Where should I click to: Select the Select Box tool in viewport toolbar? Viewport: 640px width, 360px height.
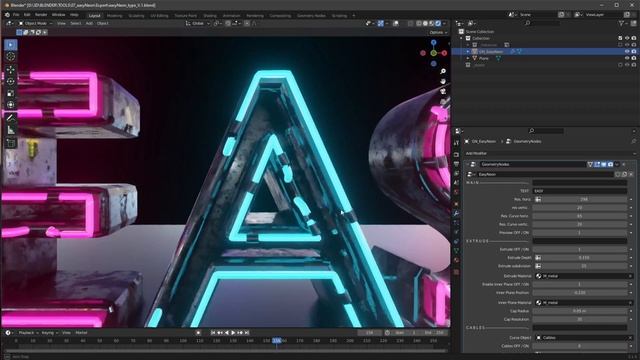point(11,44)
